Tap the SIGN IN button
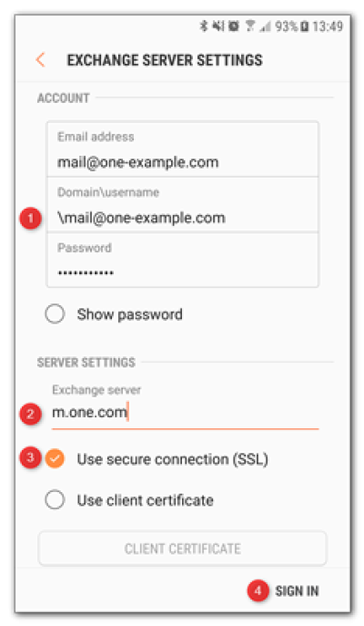Image resolution: width=364 pixels, height=626 pixels. pyautogui.click(x=297, y=590)
